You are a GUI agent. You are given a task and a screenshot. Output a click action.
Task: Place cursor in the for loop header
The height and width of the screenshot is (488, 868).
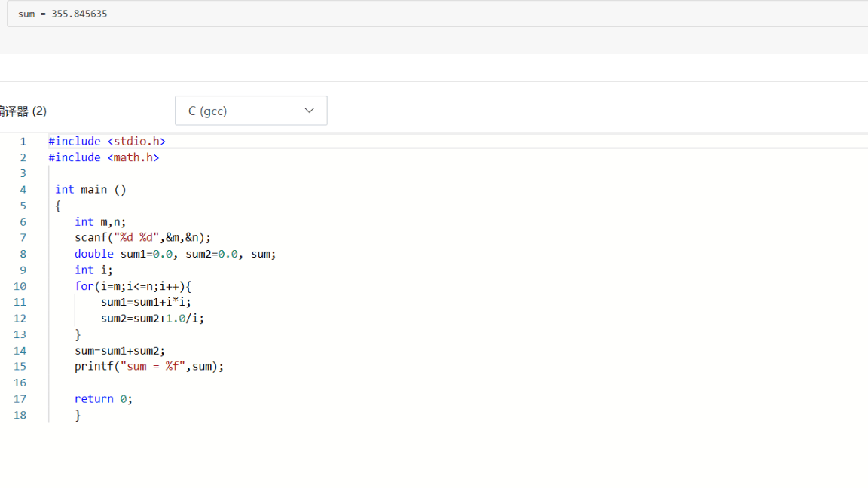click(x=133, y=286)
